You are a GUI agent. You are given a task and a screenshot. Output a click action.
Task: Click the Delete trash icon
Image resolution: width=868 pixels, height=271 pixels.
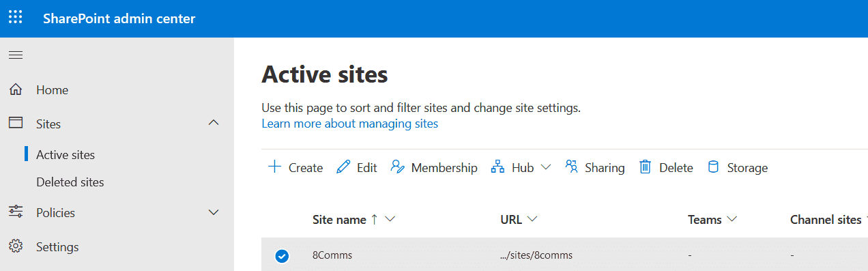click(x=645, y=167)
